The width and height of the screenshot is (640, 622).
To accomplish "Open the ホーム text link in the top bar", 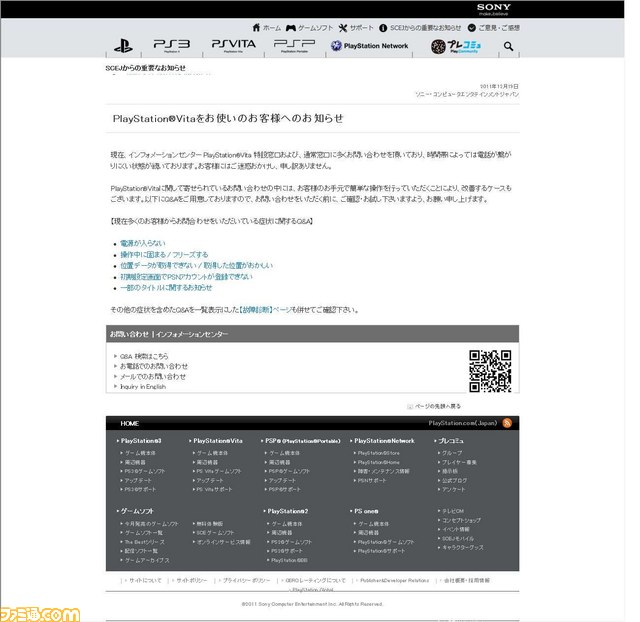I will [271, 28].
